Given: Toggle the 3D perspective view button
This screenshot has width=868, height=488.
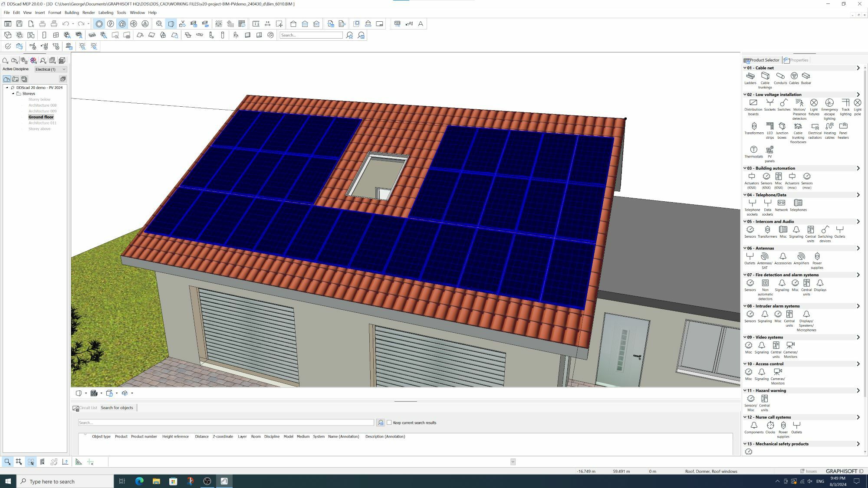Looking at the screenshot, I should click(x=171, y=24).
